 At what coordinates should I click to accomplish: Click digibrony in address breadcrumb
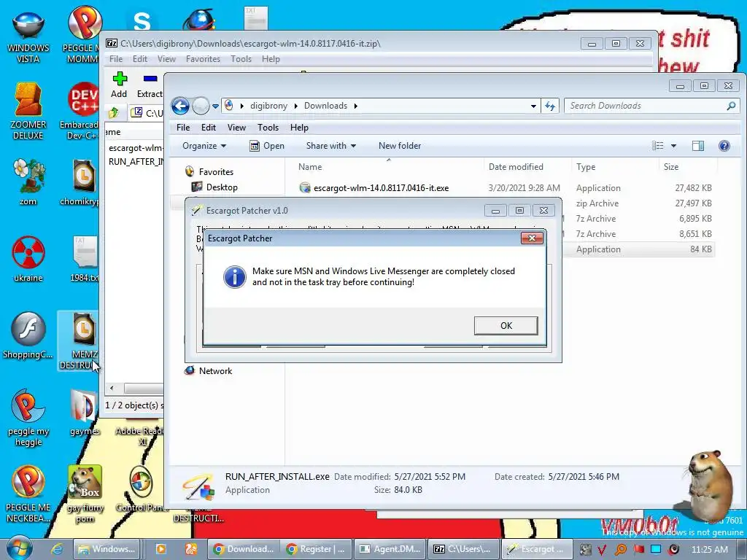268,106
